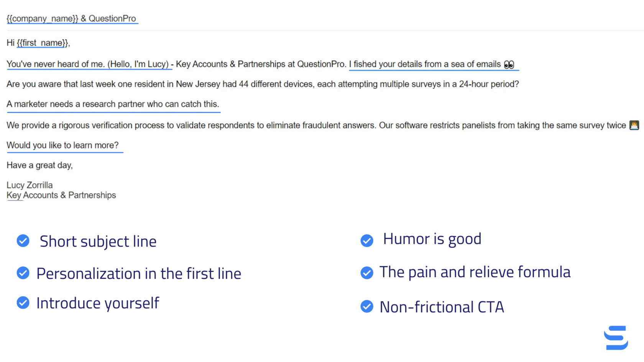Screen dimensions: 644x362
Task: Click the 'Non-frictional CTA' label text
Action: point(442,307)
